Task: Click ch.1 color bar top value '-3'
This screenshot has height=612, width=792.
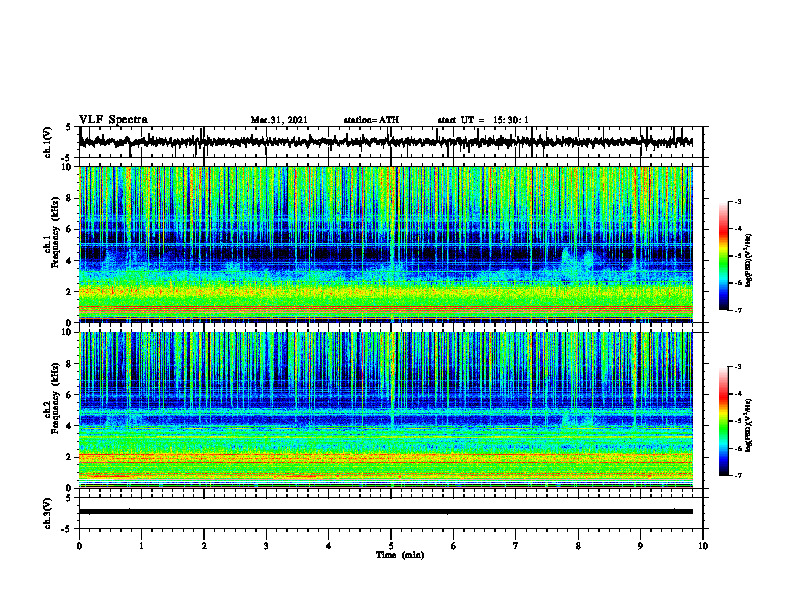Action: pyautogui.click(x=738, y=201)
